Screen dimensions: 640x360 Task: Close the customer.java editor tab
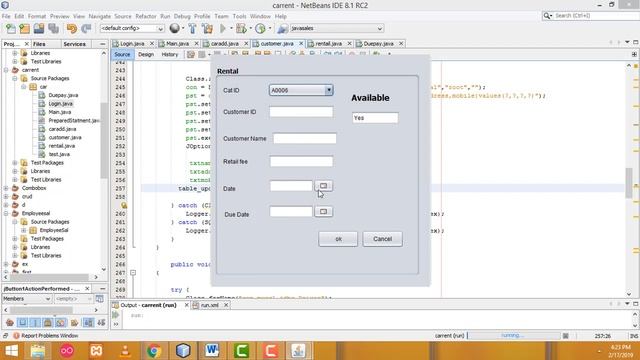point(301,43)
